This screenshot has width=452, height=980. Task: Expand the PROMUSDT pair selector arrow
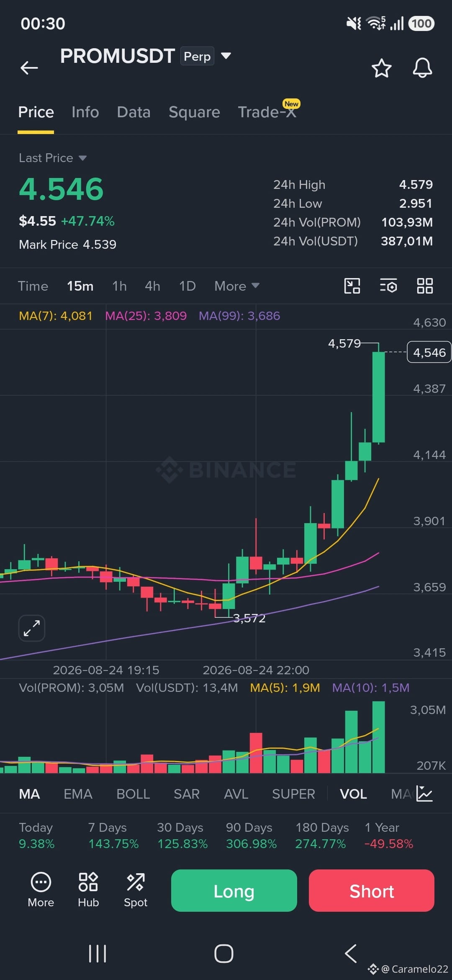click(x=226, y=56)
